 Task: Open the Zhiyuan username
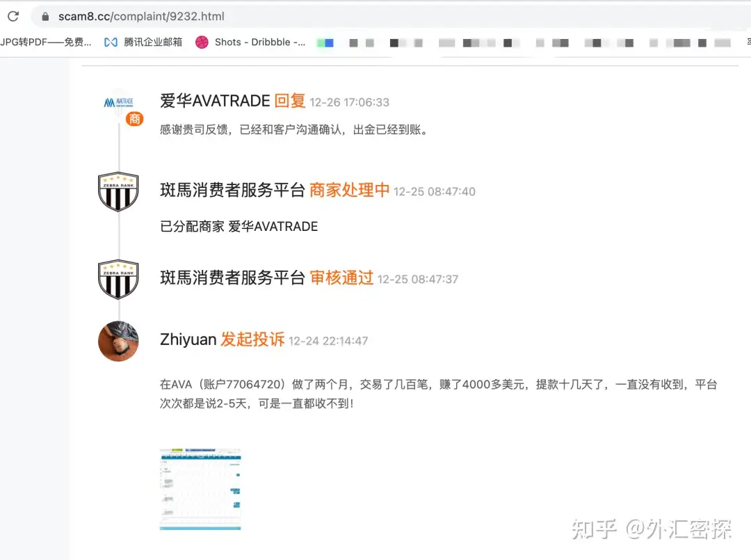click(188, 339)
